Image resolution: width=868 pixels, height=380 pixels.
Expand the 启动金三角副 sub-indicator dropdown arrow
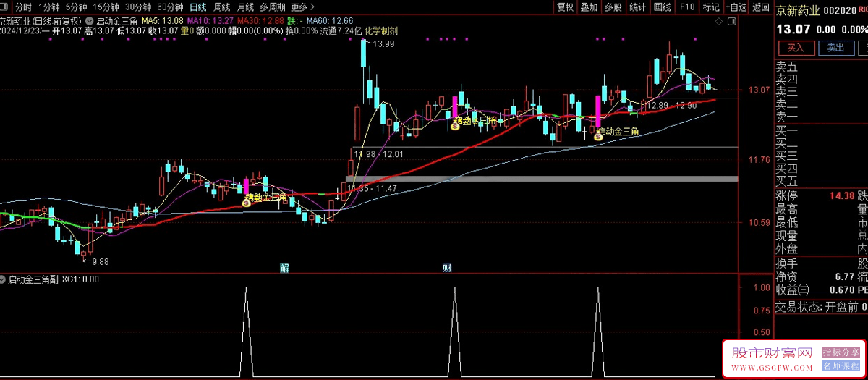(4, 279)
